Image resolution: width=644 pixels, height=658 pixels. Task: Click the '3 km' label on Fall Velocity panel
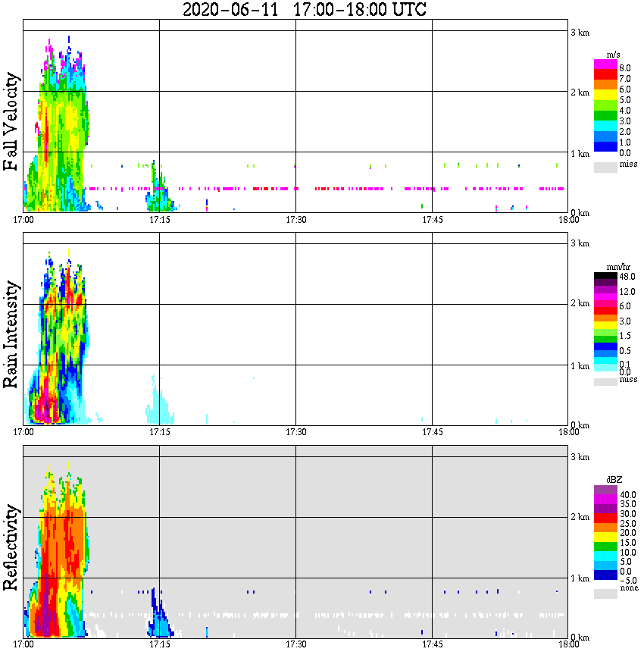point(580,33)
